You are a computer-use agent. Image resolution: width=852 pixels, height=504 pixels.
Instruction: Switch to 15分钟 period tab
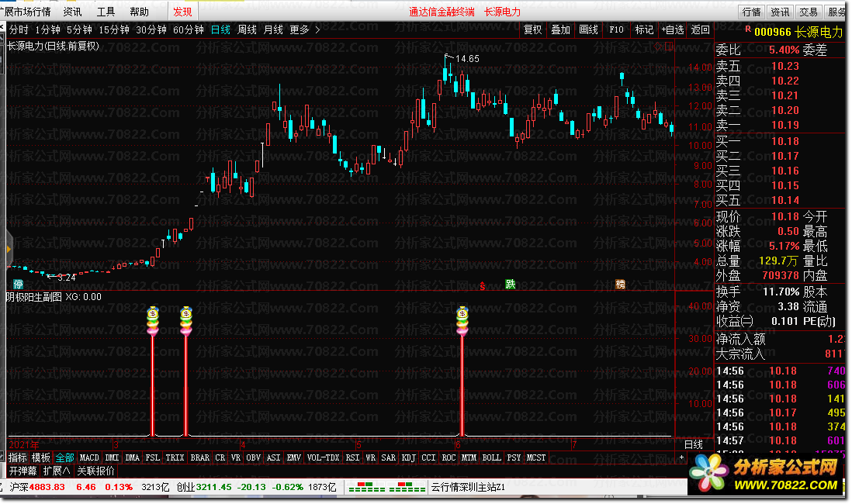[113, 30]
